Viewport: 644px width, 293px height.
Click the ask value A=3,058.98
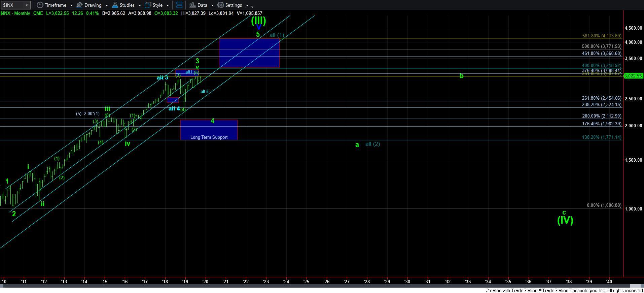tap(140, 13)
